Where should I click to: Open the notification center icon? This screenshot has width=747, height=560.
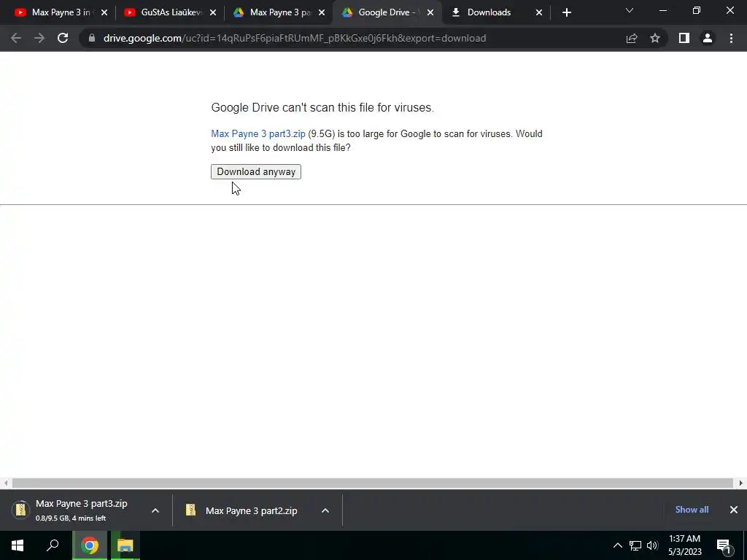(724, 545)
